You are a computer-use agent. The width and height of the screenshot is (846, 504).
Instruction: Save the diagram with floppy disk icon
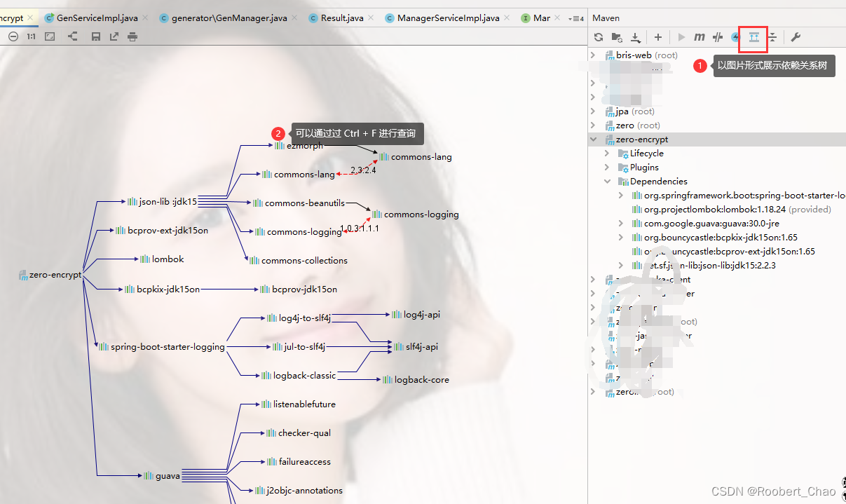(x=97, y=36)
